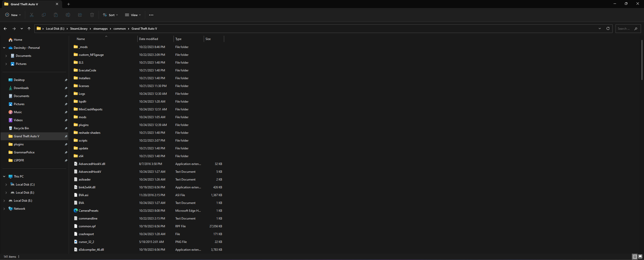Click steamapps breadcrumb segment
The image size is (644, 260).
coord(100,29)
